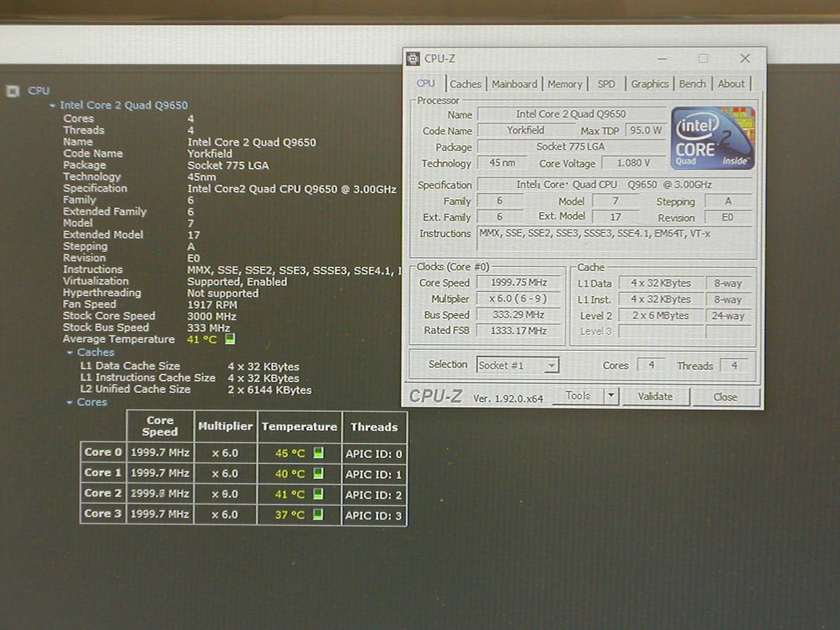Click the CPU-Z title bar app icon
Viewport: 840px width, 630px height.
pos(414,59)
